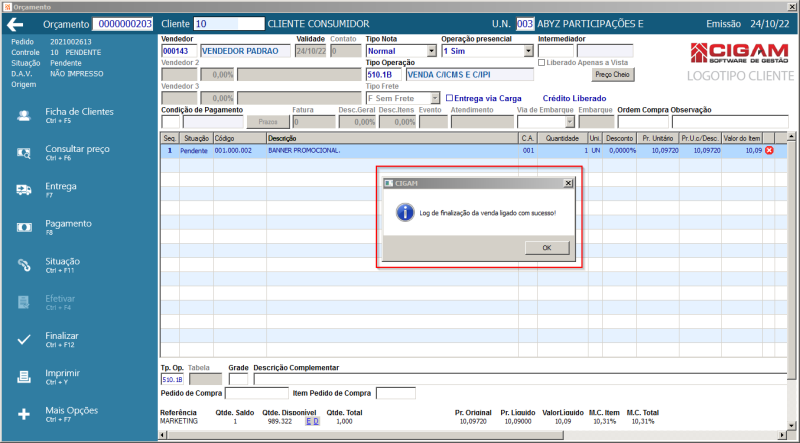Focus the Intermediador code field

point(556,51)
